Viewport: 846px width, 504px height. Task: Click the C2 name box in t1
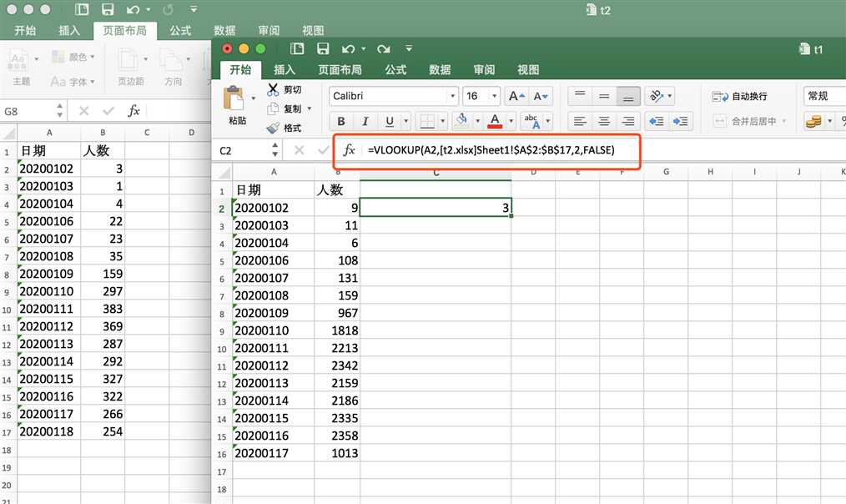click(x=242, y=150)
